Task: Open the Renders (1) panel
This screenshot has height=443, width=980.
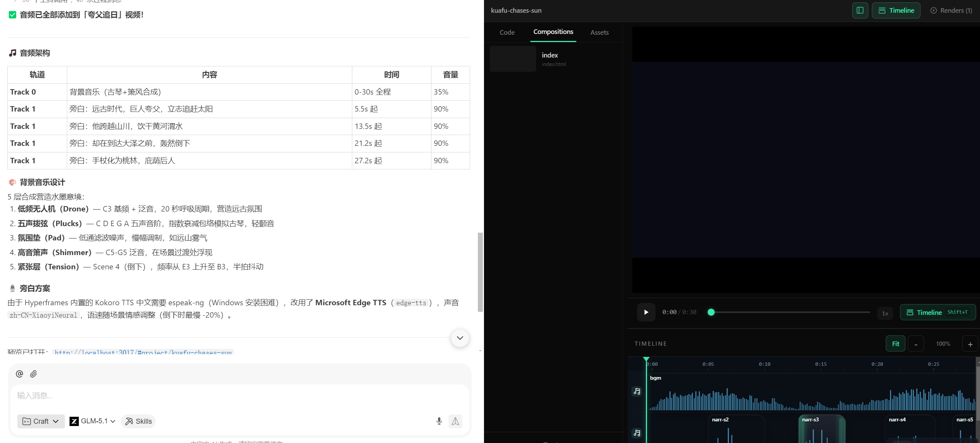Action: [951, 10]
